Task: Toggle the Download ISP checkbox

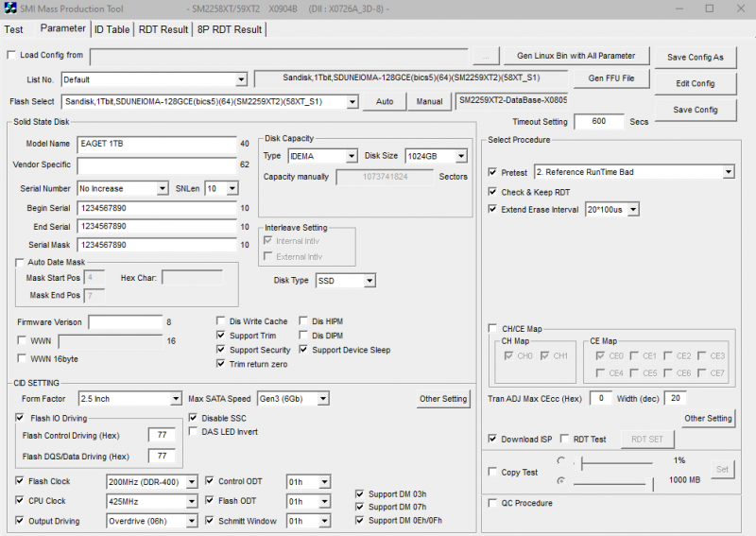Action: pyautogui.click(x=492, y=439)
